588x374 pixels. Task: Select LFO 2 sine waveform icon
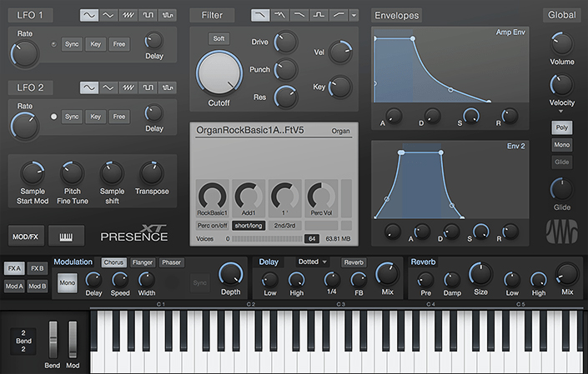click(89, 87)
